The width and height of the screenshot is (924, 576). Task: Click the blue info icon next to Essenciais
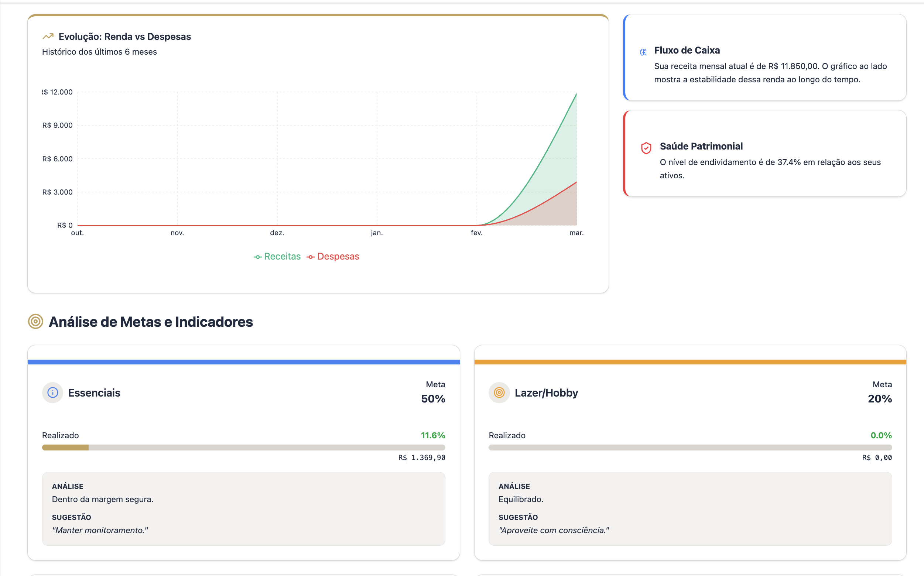tap(52, 392)
